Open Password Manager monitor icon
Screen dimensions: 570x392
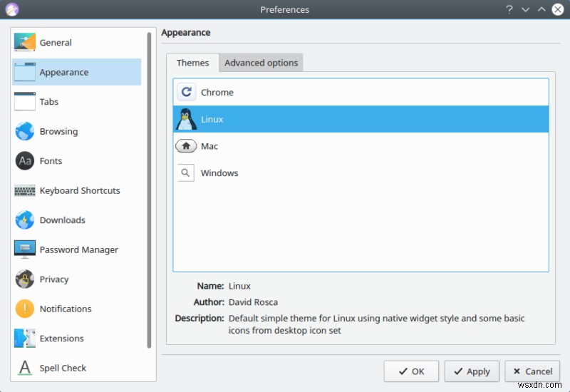point(25,250)
